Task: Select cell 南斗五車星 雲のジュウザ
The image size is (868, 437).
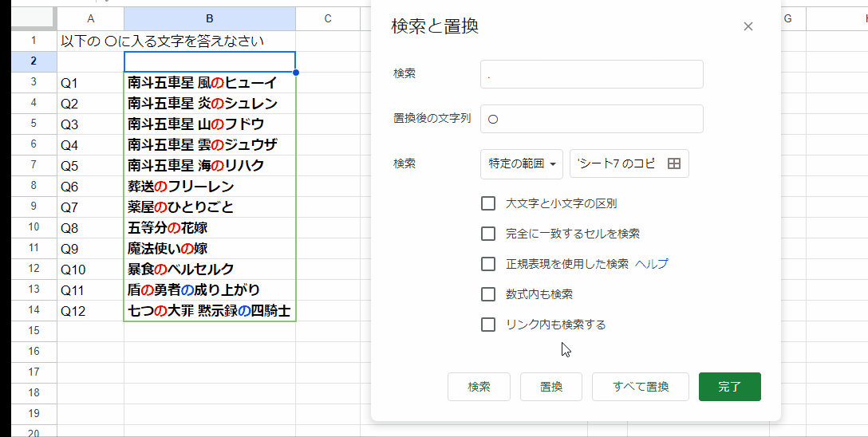Action: tap(210, 145)
